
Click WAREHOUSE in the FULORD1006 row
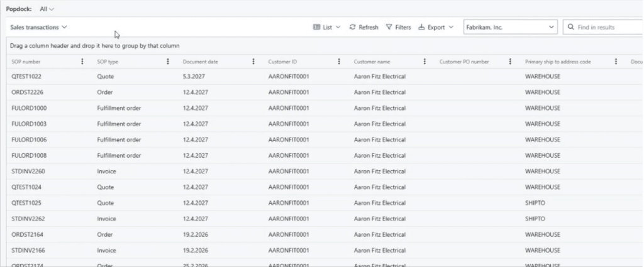click(543, 140)
